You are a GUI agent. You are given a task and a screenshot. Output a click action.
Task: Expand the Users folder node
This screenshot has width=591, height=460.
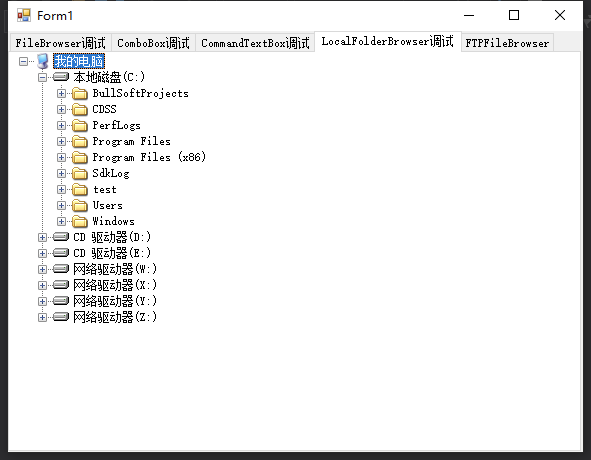tap(61, 205)
